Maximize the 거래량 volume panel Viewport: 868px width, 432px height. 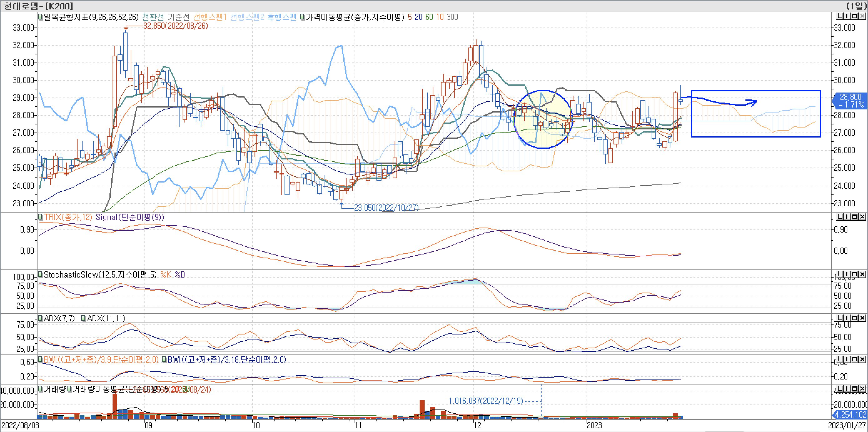(x=855, y=389)
